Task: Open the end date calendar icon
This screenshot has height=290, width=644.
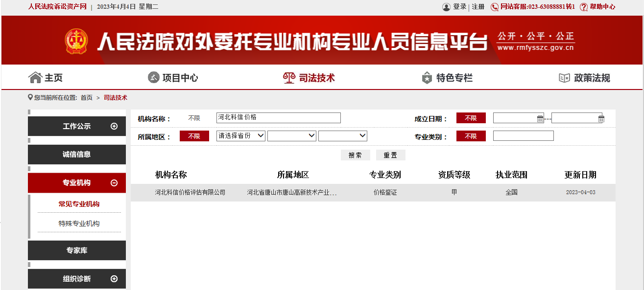Action: coord(601,118)
